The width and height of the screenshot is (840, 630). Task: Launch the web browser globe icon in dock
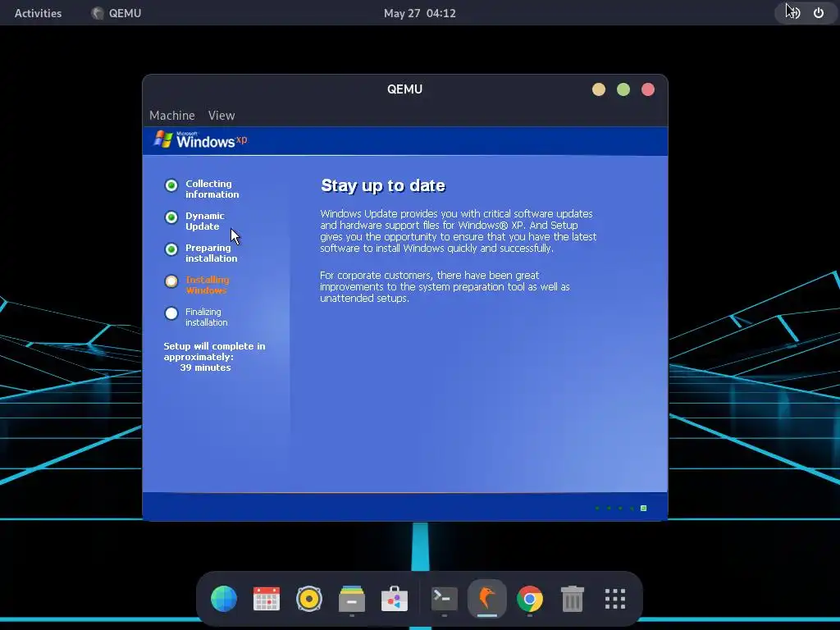[224, 598]
